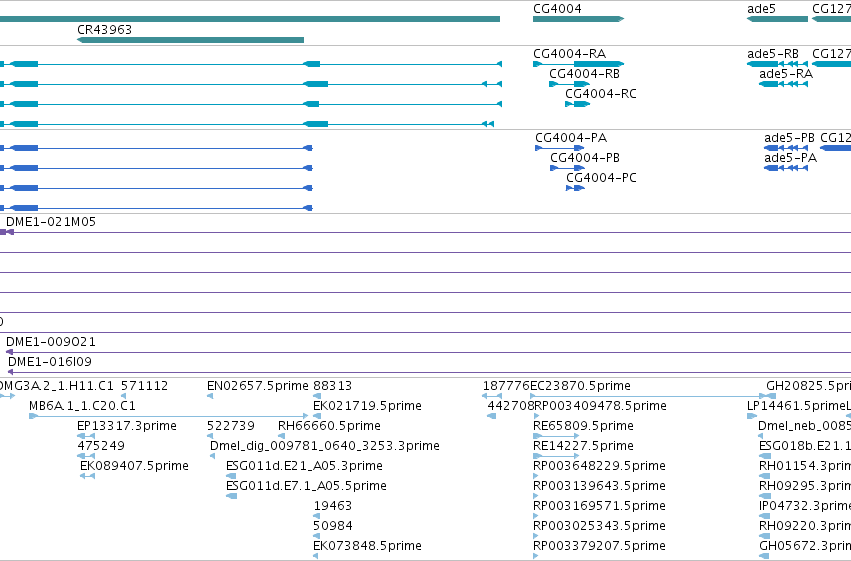Click EK021719.5prime EST label
Image resolution: width=851 pixels, height=561 pixels.
(367, 406)
